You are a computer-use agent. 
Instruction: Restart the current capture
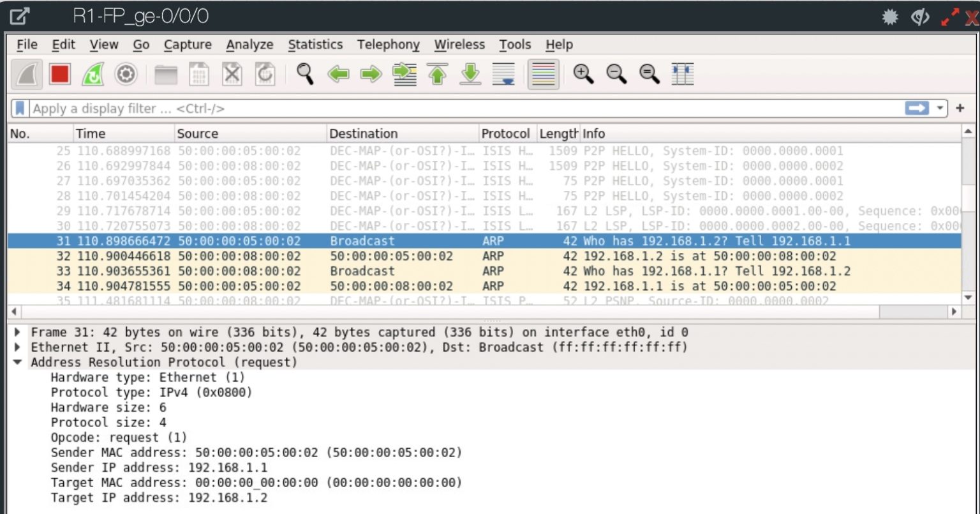(x=93, y=74)
